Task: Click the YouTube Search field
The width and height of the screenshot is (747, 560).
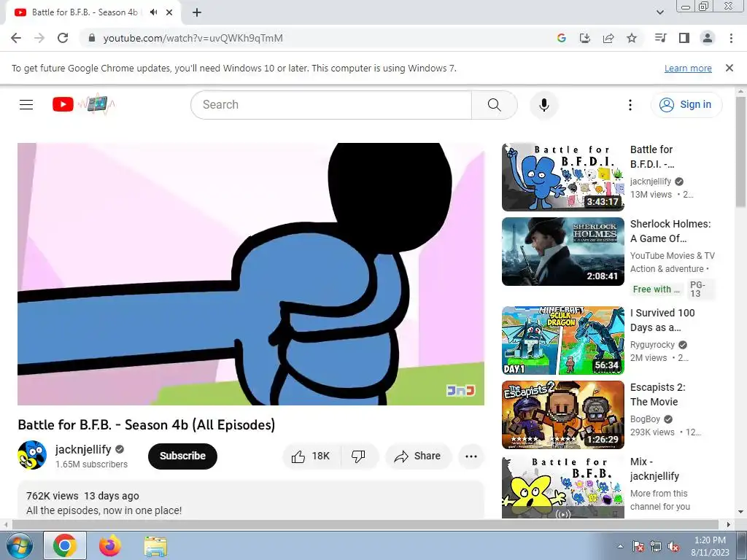Action: [x=331, y=105]
